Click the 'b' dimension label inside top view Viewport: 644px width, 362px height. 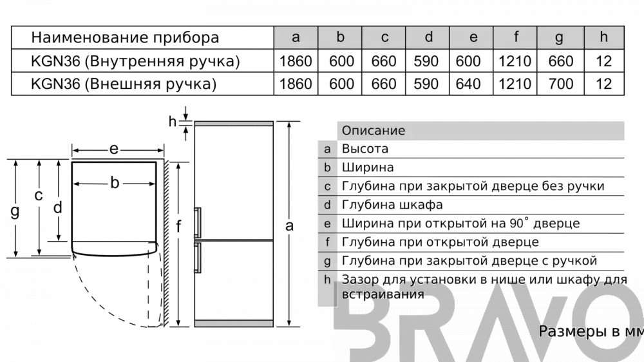[x=115, y=182]
